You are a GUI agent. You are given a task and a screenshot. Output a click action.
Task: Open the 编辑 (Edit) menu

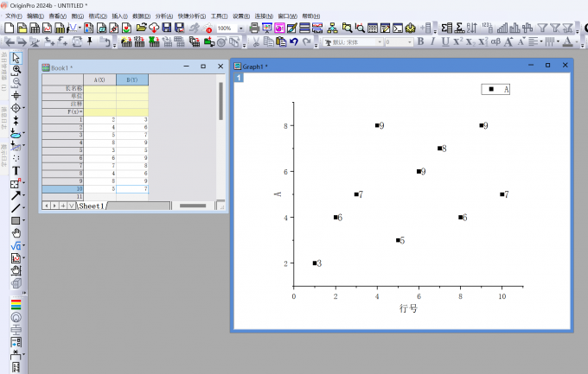35,16
